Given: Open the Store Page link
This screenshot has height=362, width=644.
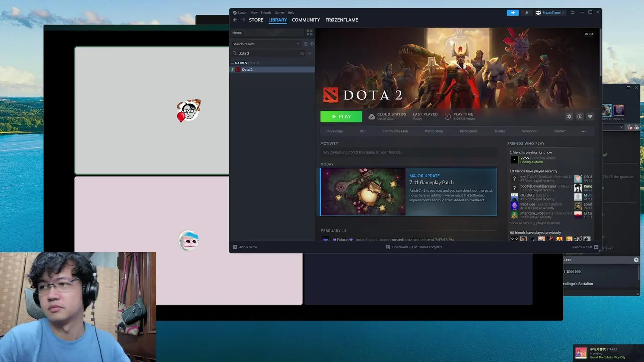Looking at the screenshot, I should (x=334, y=131).
